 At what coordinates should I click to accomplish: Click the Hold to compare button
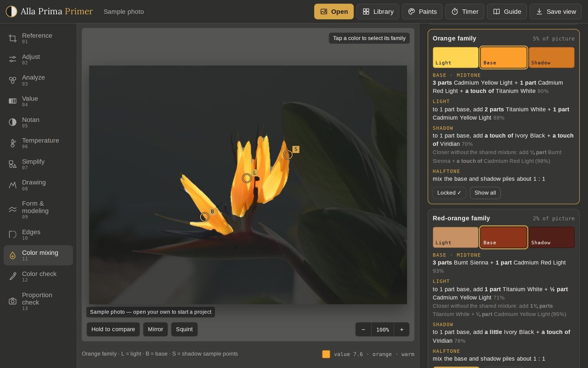pyautogui.click(x=113, y=329)
